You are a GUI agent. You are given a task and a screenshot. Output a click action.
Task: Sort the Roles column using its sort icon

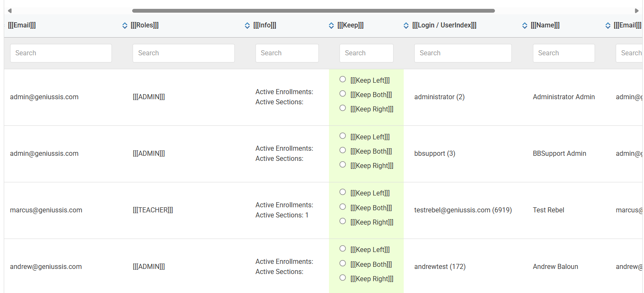[x=125, y=25]
